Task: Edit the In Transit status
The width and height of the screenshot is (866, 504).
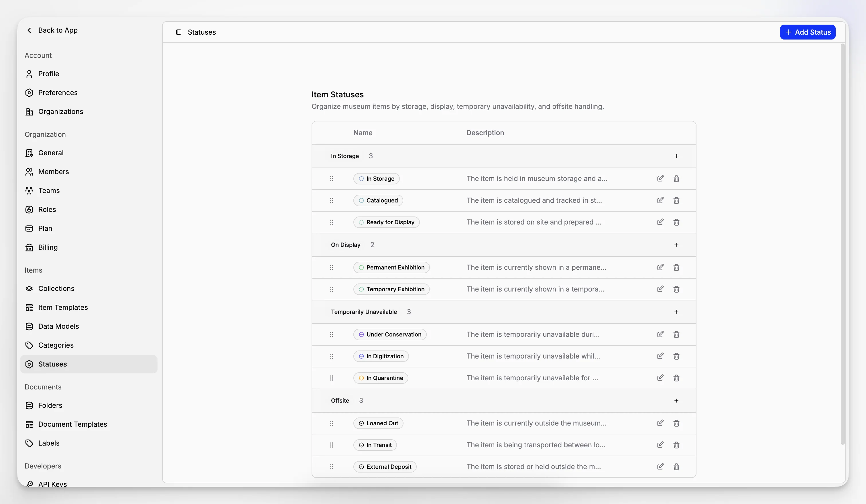Action: (x=660, y=445)
